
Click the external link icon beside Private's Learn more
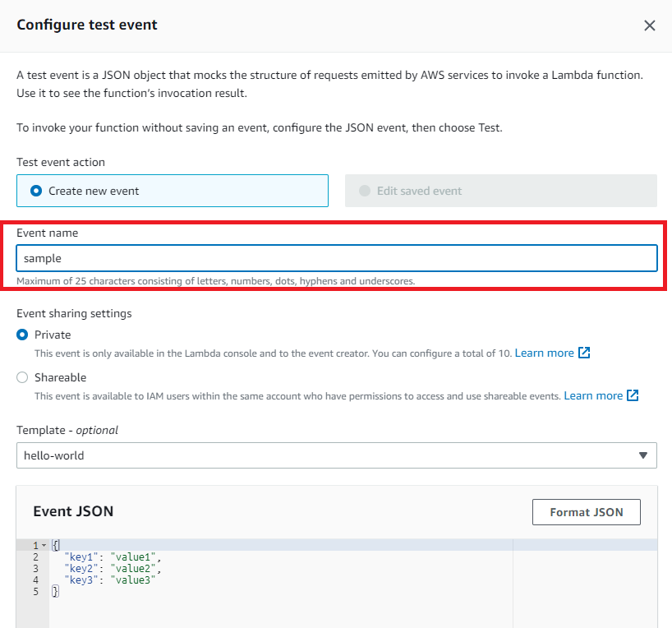coord(582,353)
